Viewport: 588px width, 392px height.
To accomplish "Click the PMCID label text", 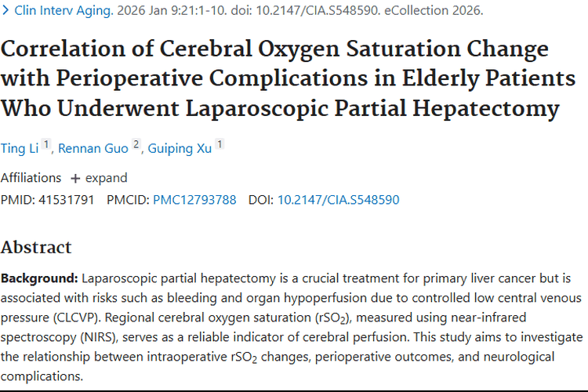I will [x=127, y=200].
